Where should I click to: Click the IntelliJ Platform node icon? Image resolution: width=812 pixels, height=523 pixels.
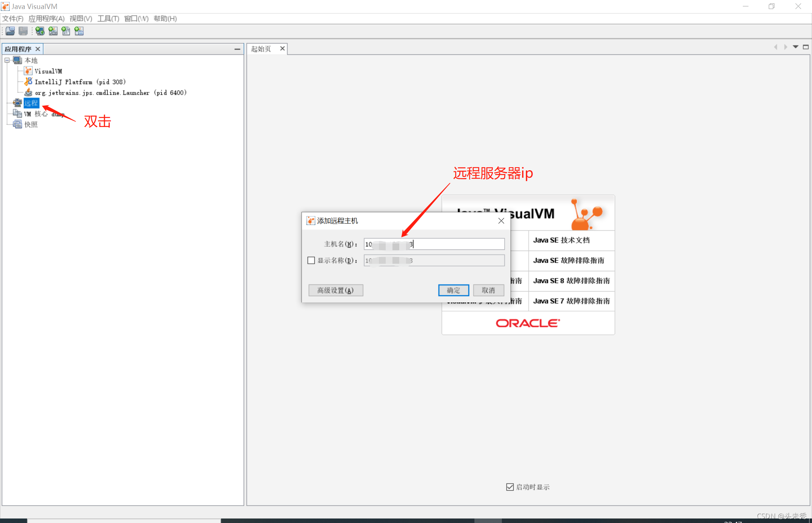tap(28, 82)
